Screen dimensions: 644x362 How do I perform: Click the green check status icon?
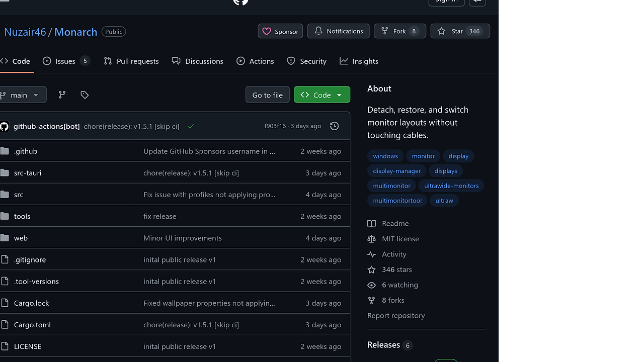tap(191, 126)
